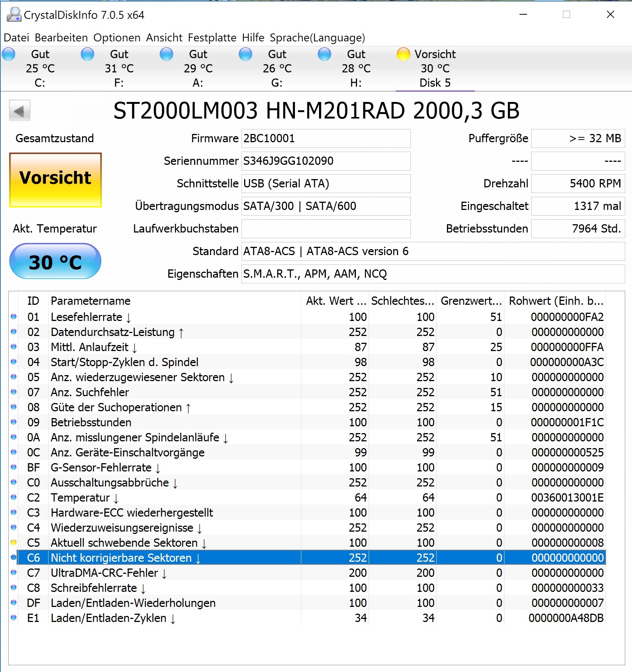The image size is (632, 672).
Task: Click the Betriebsstunden value 7964 Std.
Action: [x=578, y=229]
